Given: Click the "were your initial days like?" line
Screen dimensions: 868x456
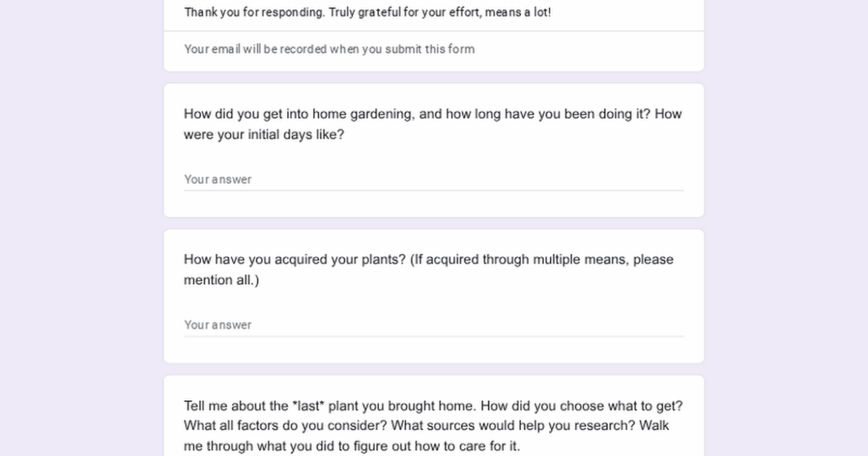Looking at the screenshot, I should [x=263, y=135].
